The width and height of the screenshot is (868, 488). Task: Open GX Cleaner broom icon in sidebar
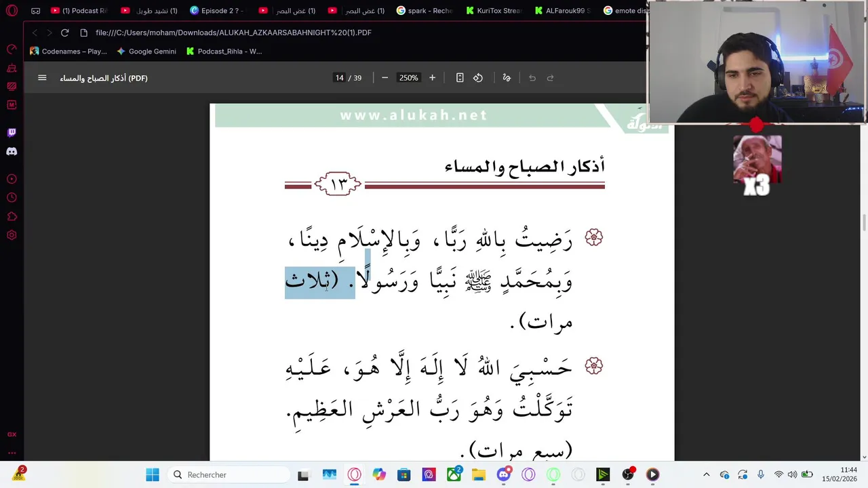point(12,68)
